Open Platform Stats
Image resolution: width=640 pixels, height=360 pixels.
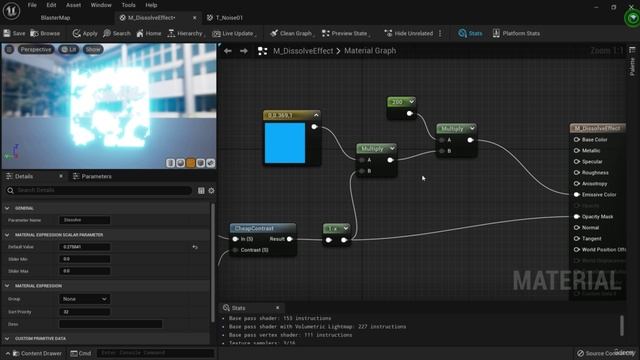tap(516, 33)
